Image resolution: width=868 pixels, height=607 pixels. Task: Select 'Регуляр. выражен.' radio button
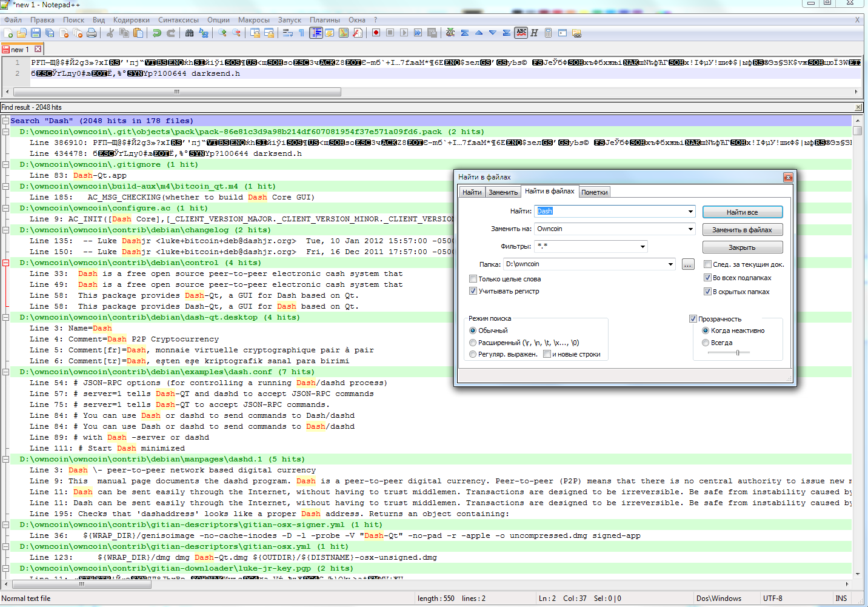473,354
